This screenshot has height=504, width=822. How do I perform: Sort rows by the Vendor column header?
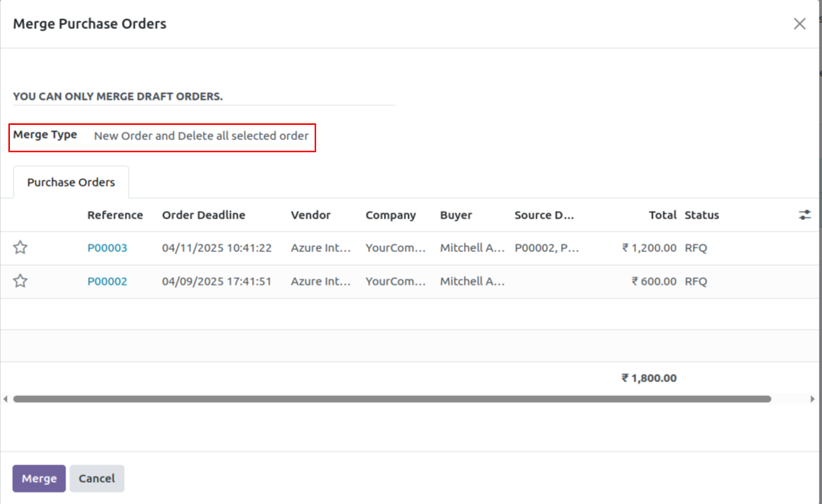pyautogui.click(x=310, y=215)
